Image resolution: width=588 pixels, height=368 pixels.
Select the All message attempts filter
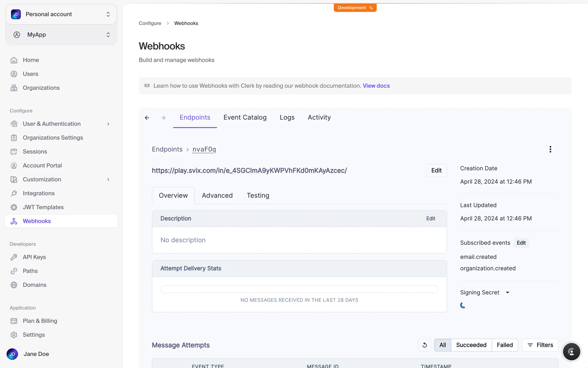click(443, 345)
